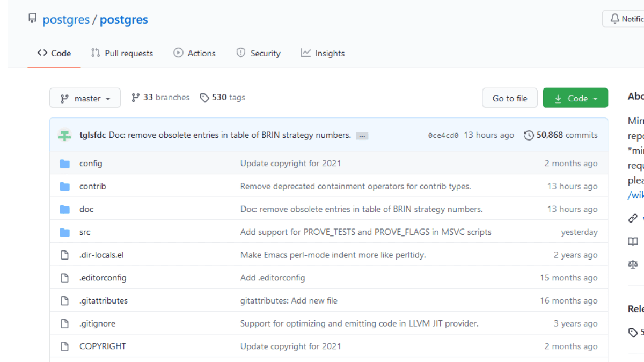Click the file icon for .gitignore
The width and height of the screenshot is (644, 362).
click(65, 324)
